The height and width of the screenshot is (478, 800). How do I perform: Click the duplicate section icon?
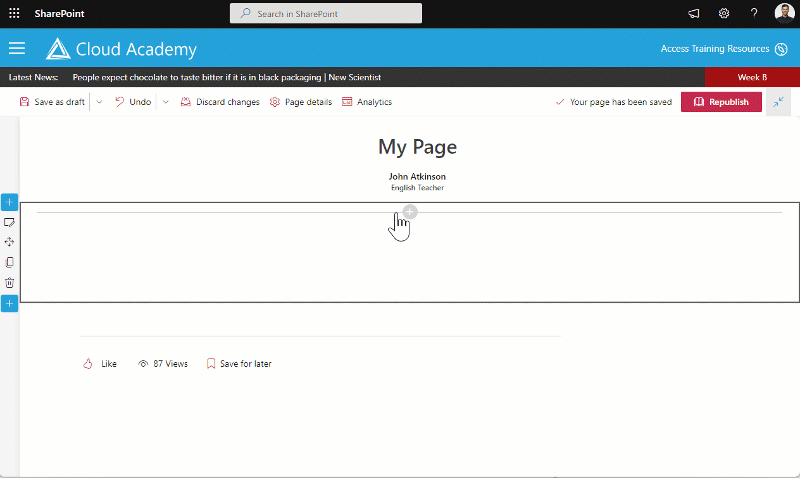click(x=9, y=262)
